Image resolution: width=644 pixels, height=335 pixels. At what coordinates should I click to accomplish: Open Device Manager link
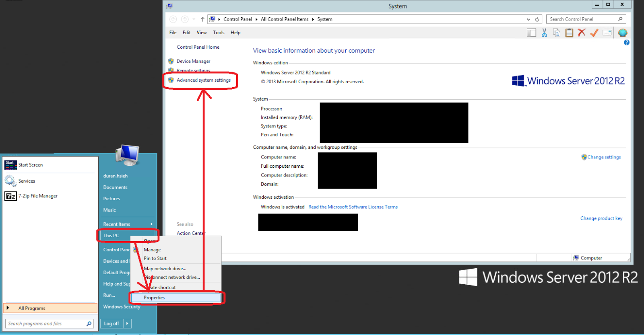click(x=194, y=61)
